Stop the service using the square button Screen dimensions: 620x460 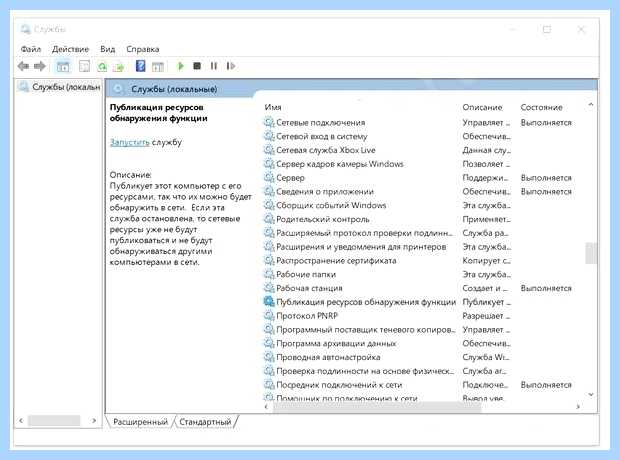[x=197, y=66]
